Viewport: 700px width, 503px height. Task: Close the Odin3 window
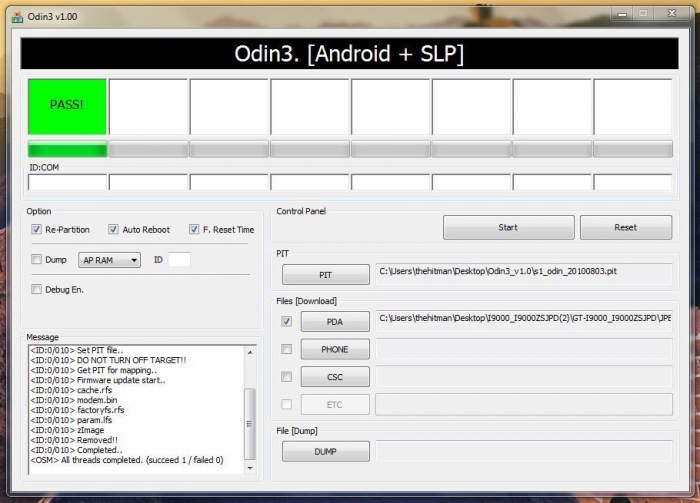[671, 13]
